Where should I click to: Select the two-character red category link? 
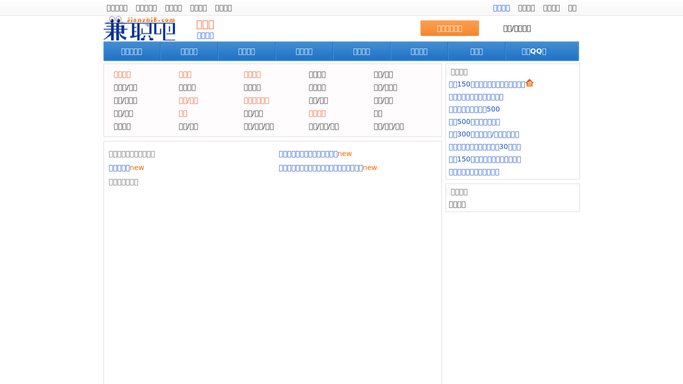(x=183, y=114)
